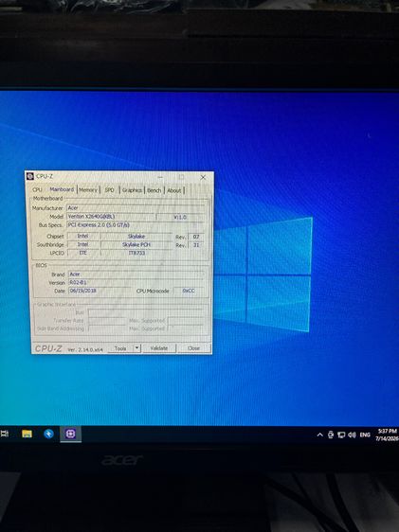Click the Southbridge Intel vendor field
The image size is (399, 532).
82,244
